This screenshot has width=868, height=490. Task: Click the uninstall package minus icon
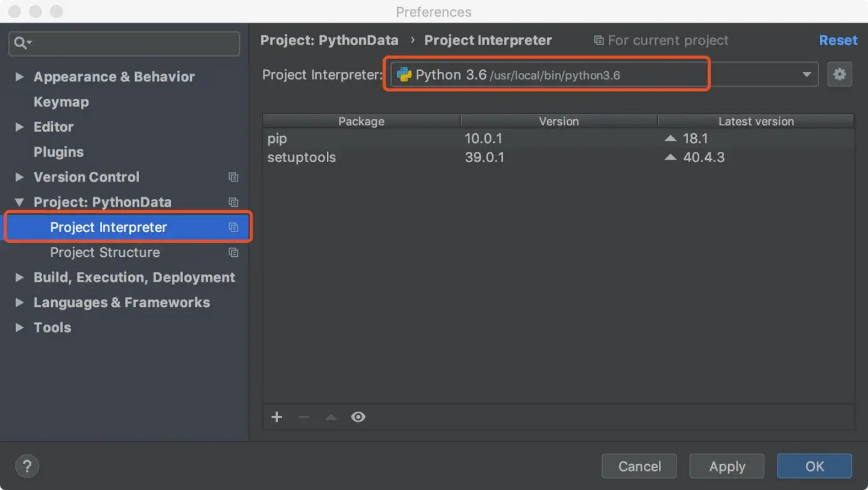303,416
